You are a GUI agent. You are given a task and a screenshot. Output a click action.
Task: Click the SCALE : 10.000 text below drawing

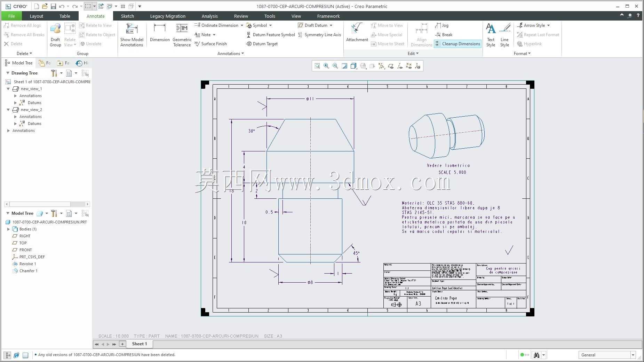point(113,336)
